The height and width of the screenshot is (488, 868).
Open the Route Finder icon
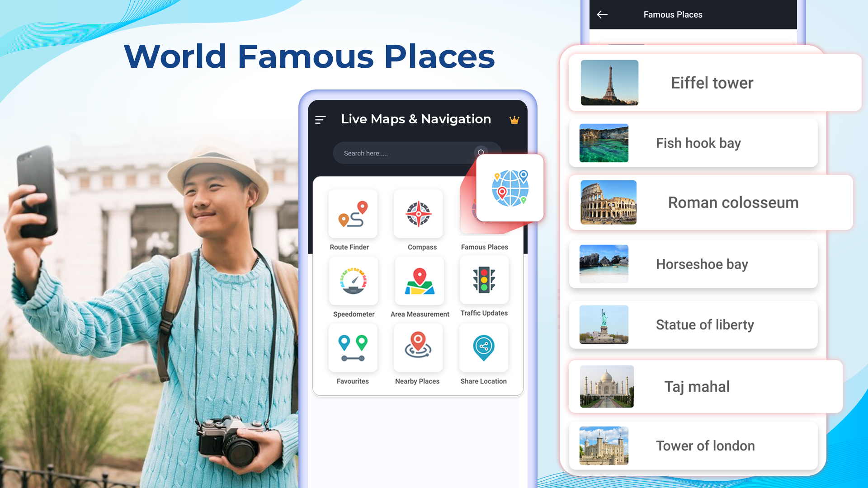pos(353,214)
